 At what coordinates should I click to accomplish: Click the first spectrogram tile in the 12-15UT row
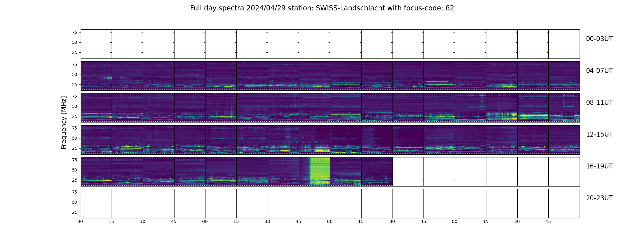pos(96,140)
